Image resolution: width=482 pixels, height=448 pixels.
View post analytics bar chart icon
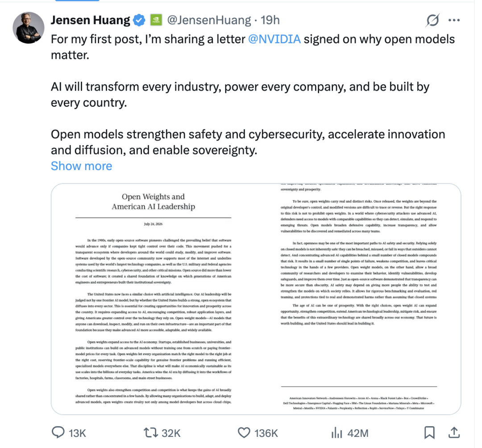click(337, 433)
